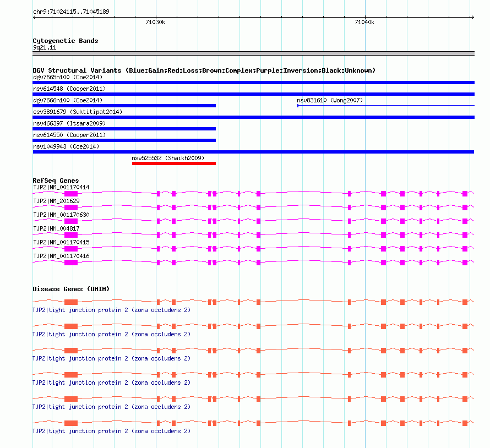Select large orange exon of third OMIM gene
Viewport: 490px width, 448px height.
point(71,351)
